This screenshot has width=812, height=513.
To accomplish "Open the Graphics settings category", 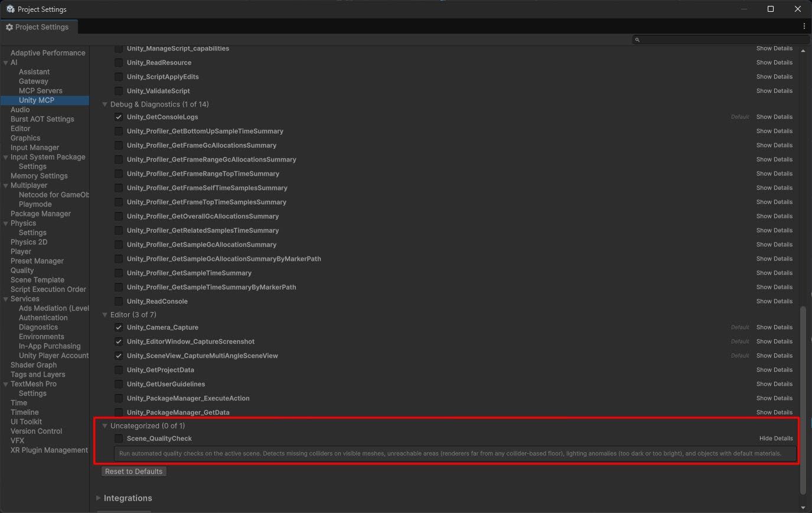I will (x=25, y=138).
